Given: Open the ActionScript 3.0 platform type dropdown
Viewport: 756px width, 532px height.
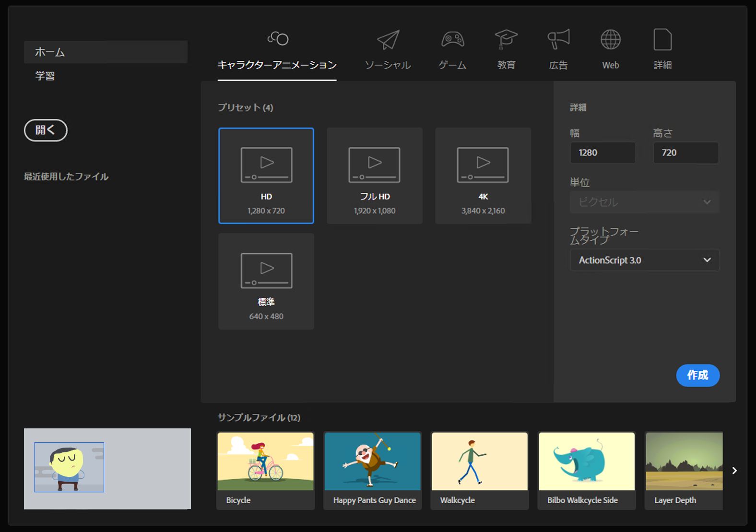Looking at the screenshot, I should click(645, 260).
